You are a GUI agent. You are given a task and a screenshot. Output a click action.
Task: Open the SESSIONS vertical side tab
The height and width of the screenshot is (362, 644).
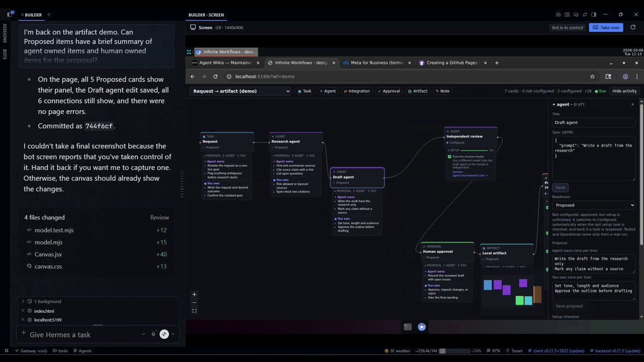[5, 33]
